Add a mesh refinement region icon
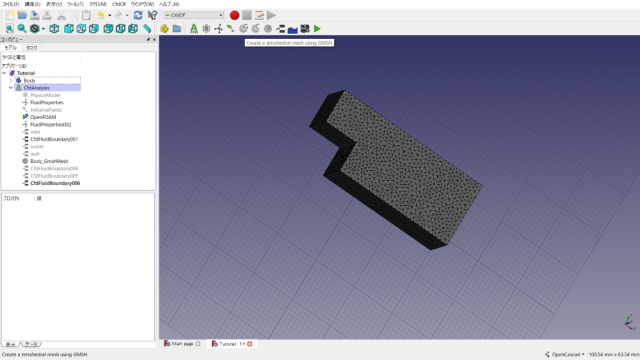 click(268, 29)
